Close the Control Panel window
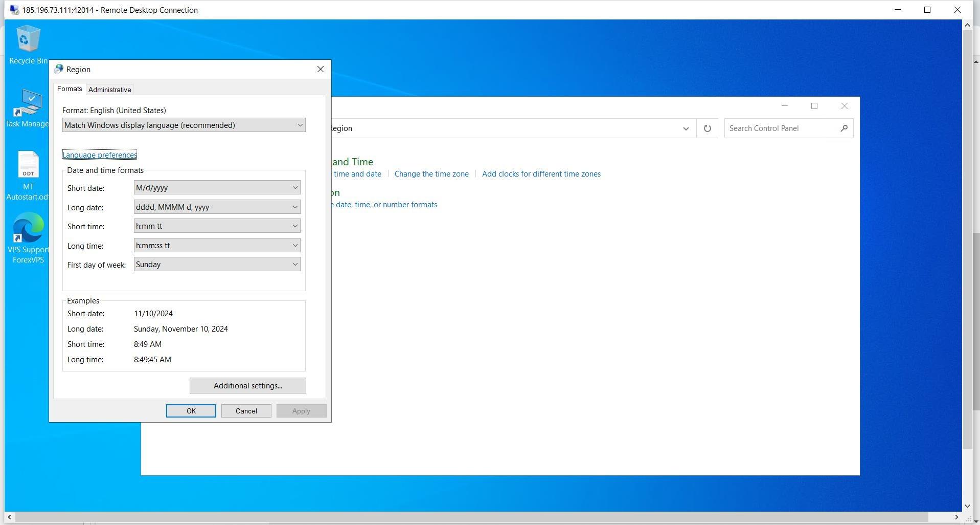 click(844, 106)
